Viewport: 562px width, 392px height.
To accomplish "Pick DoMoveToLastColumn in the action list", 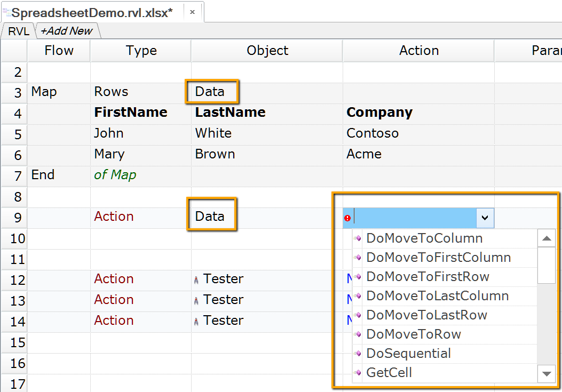I will click(x=437, y=296).
